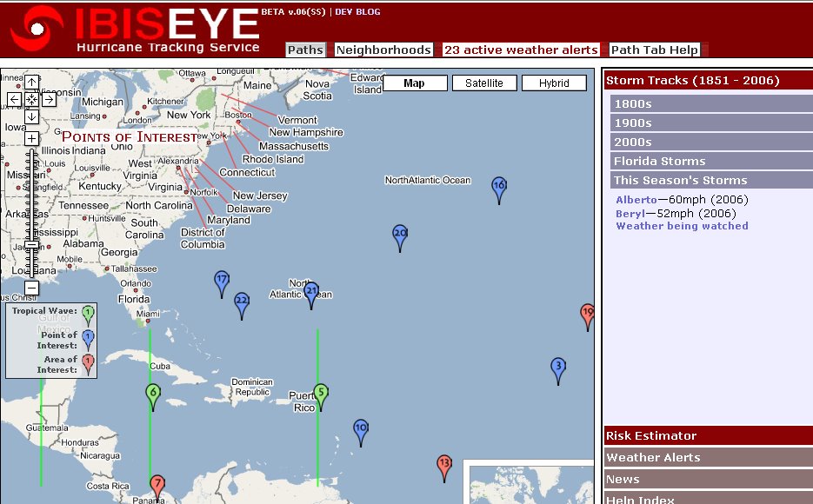Open blue marker number 20
The image size is (813, 504).
[400, 235]
